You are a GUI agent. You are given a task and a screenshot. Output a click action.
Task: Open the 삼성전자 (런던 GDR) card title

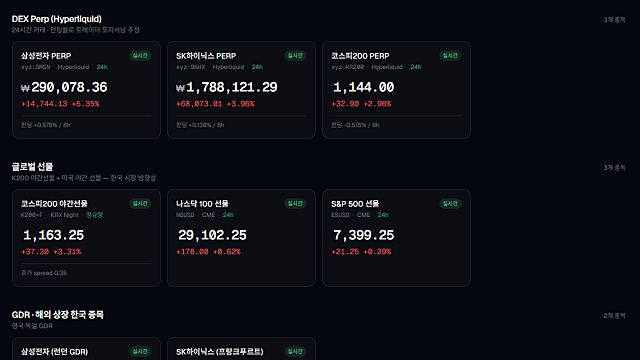pos(54,352)
